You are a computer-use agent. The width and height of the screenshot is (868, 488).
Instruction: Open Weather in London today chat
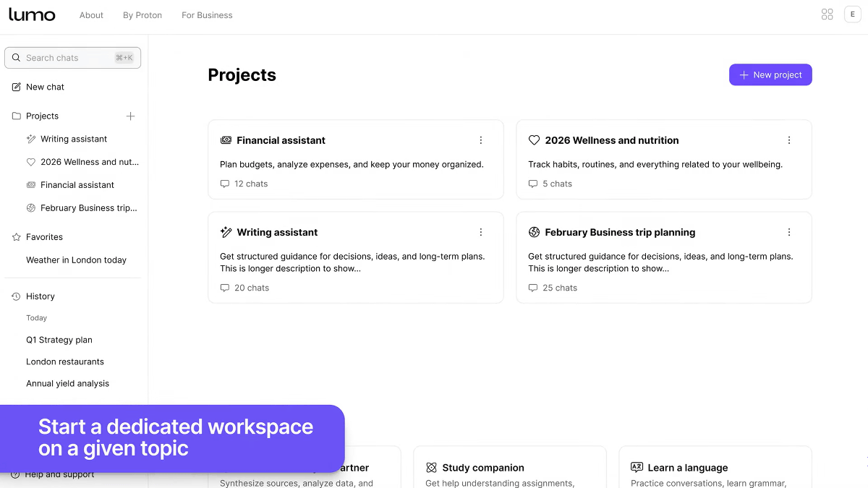click(76, 260)
